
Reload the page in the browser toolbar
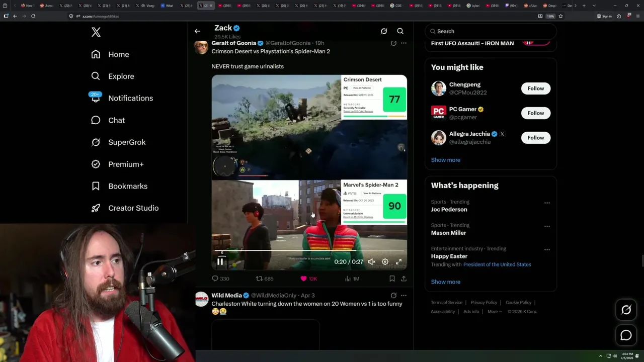pyautogui.click(x=33, y=16)
